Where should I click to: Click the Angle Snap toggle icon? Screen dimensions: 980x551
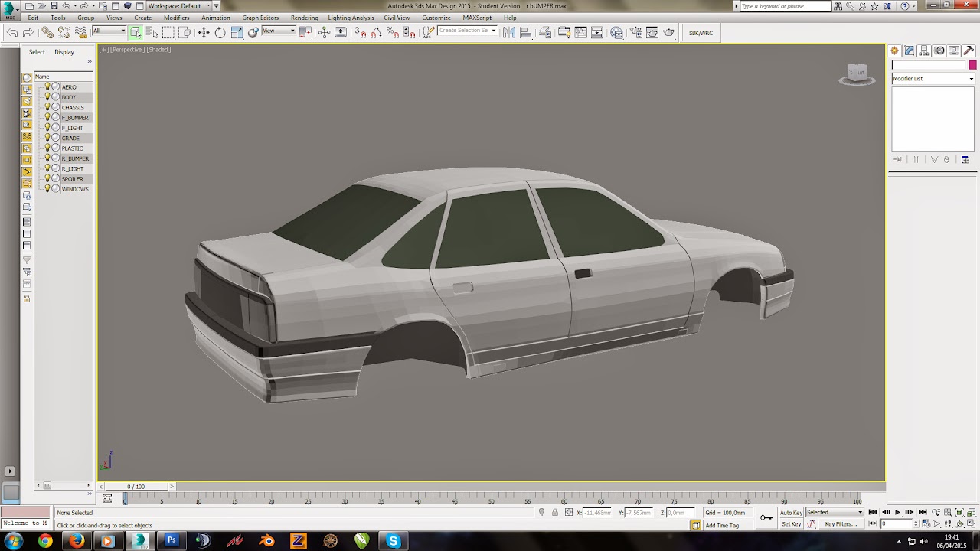click(x=376, y=32)
